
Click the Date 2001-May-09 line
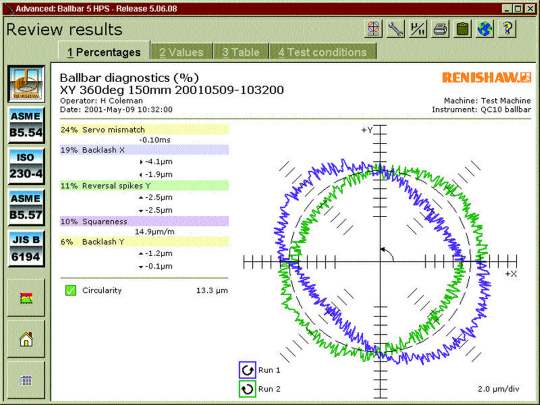[x=116, y=110]
